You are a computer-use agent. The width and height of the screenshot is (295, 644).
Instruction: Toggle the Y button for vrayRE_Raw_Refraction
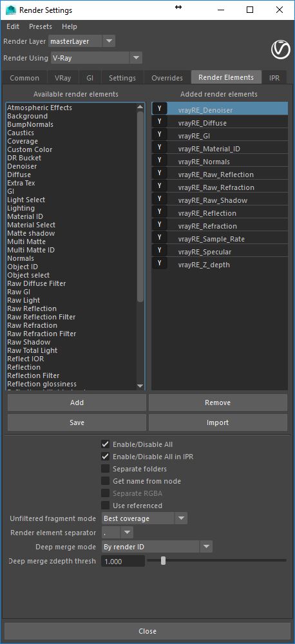[x=159, y=186]
